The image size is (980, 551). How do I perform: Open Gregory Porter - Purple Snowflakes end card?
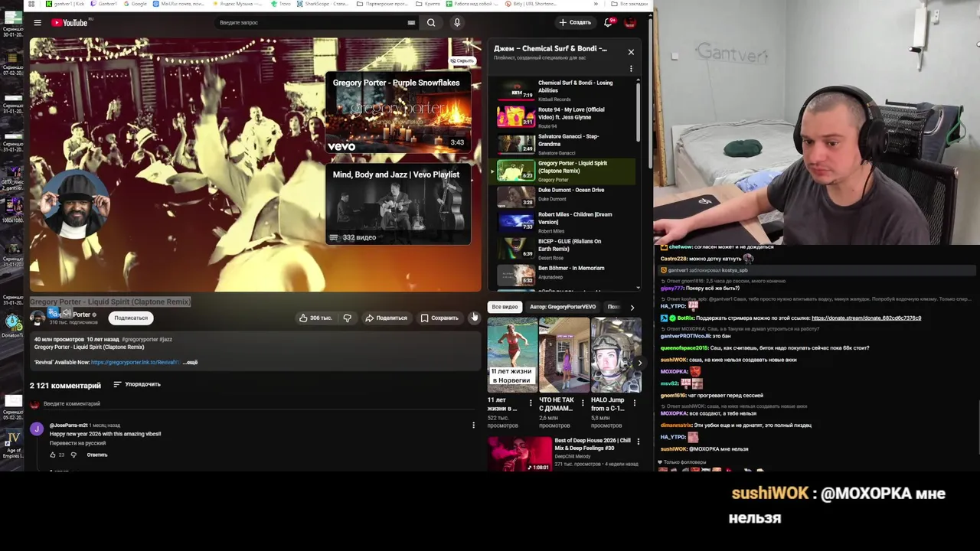(397, 112)
